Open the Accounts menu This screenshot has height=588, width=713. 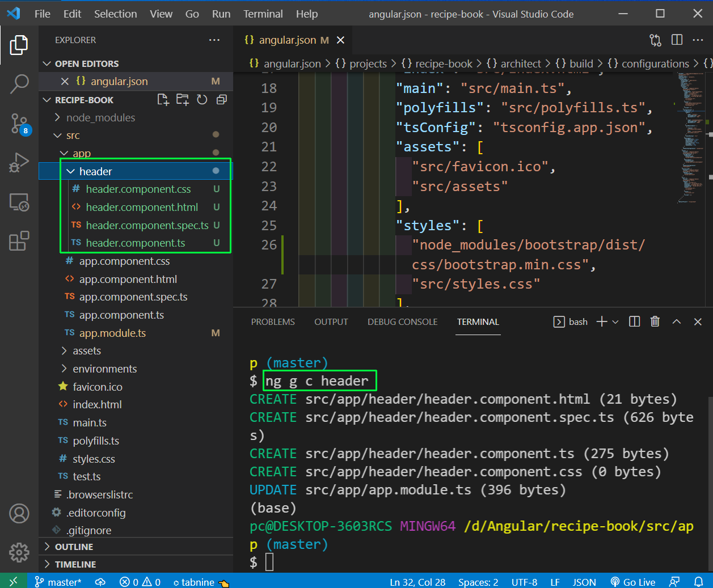[x=19, y=514]
